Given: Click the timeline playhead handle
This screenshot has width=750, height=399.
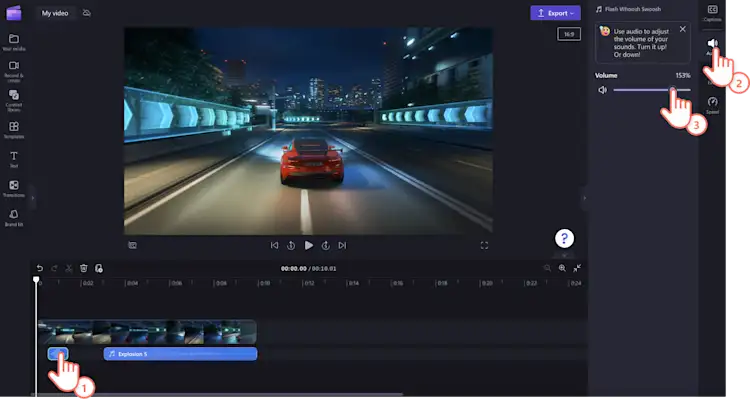Looking at the screenshot, I should [36, 279].
